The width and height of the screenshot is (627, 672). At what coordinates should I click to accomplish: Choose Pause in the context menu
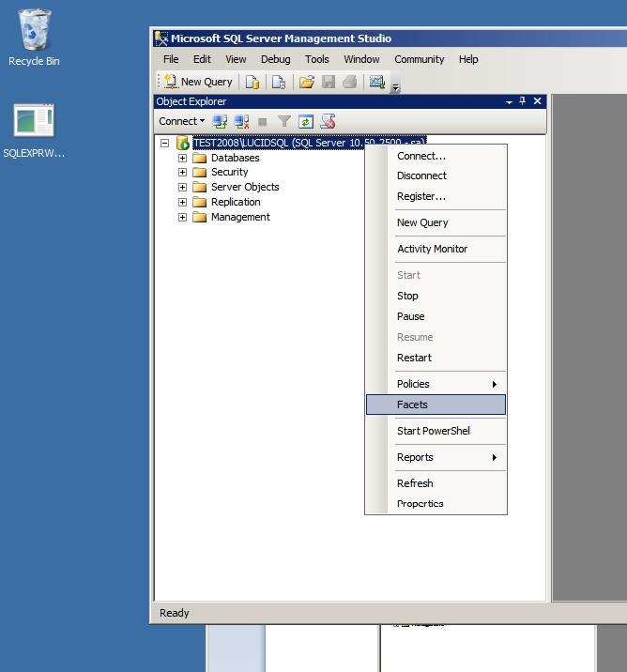click(x=436, y=316)
